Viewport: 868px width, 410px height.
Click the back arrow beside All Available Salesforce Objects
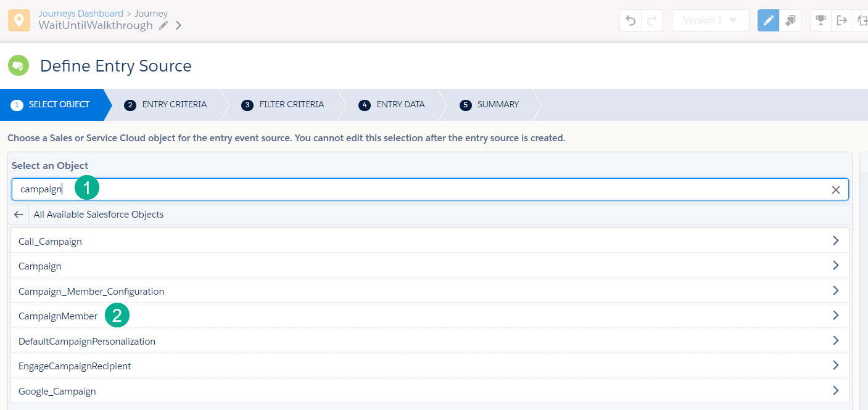(18, 214)
